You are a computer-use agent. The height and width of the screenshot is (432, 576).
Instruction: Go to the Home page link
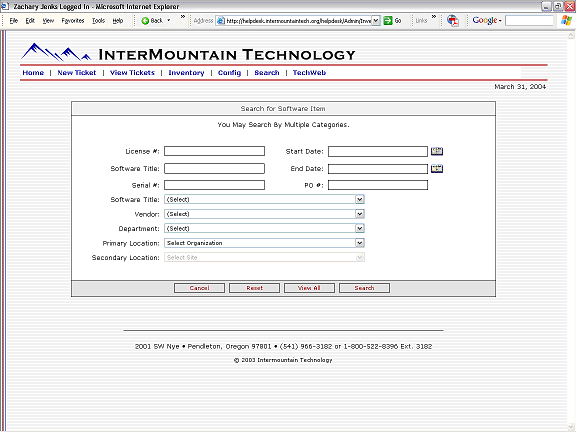pyautogui.click(x=33, y=73)
